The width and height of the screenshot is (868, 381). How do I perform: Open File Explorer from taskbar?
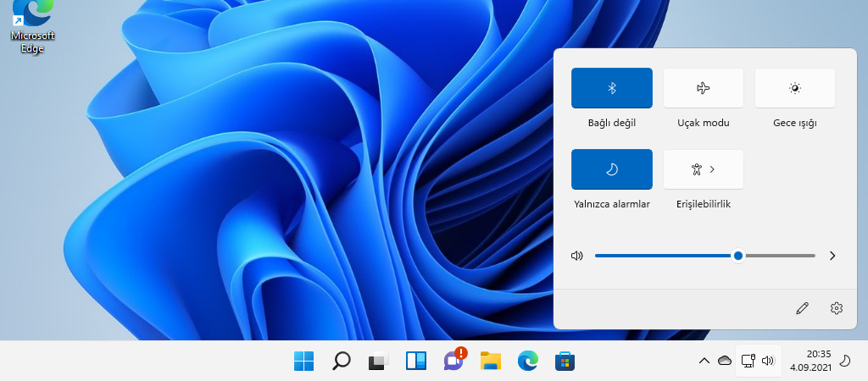(491, 361)
